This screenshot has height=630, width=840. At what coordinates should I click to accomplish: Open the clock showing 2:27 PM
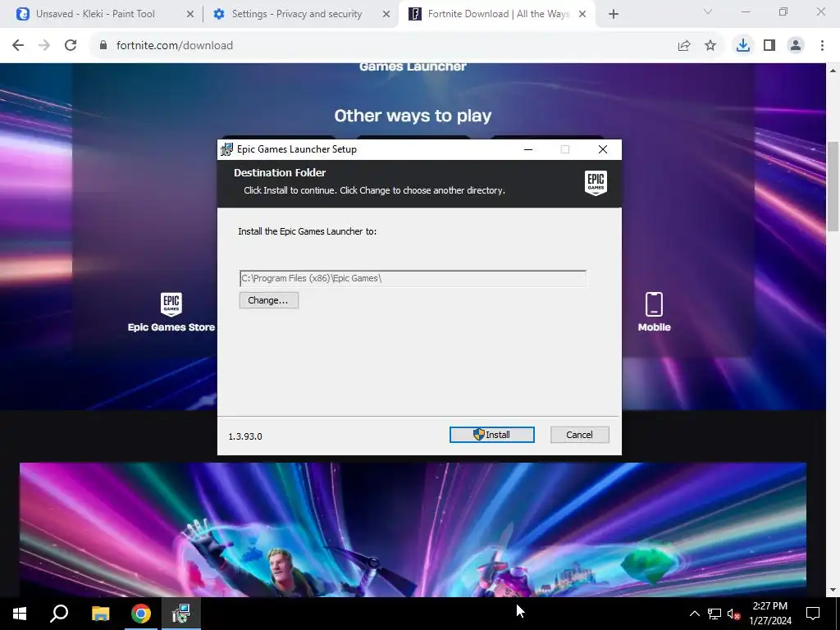[769, 614]
